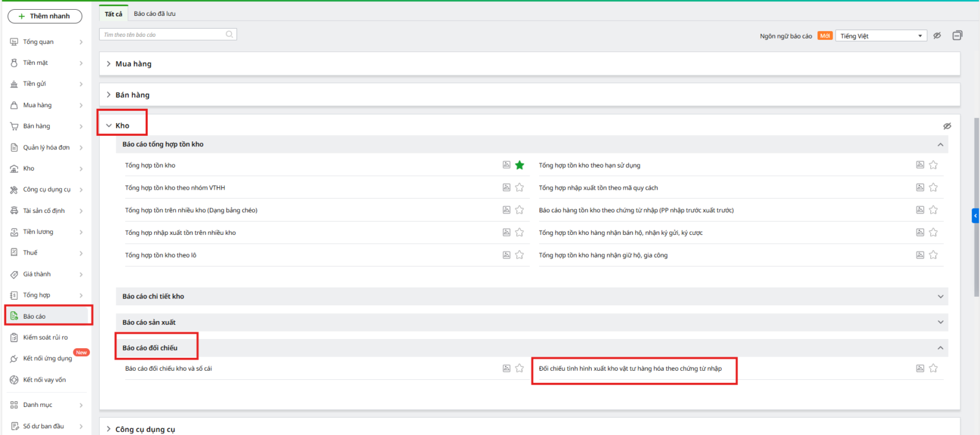Click the vertical scrollbar on the right
This screenshot has height=435, width=980.
[976, 208]
